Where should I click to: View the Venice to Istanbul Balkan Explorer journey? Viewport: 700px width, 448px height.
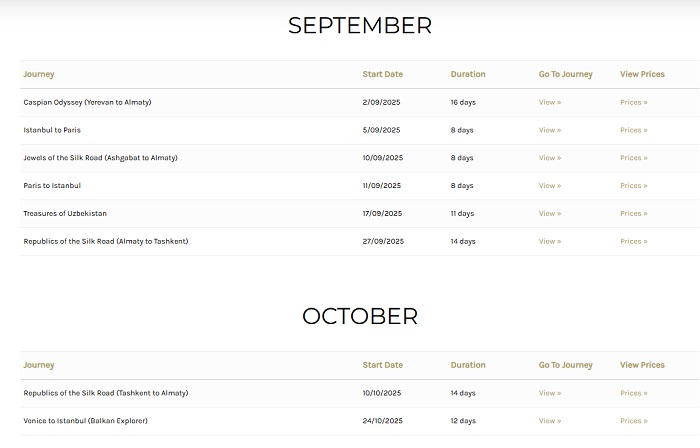tap(550, 421)
